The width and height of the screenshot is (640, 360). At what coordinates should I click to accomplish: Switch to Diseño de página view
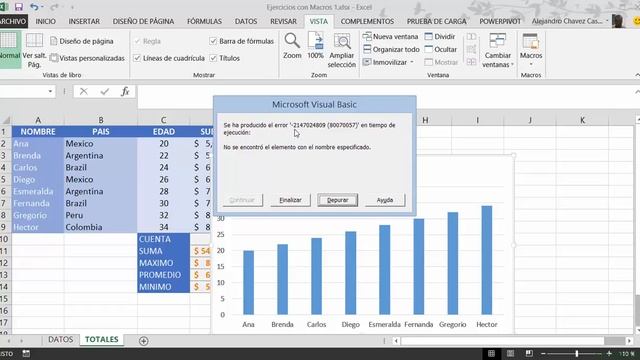click(x=82, y=41)
